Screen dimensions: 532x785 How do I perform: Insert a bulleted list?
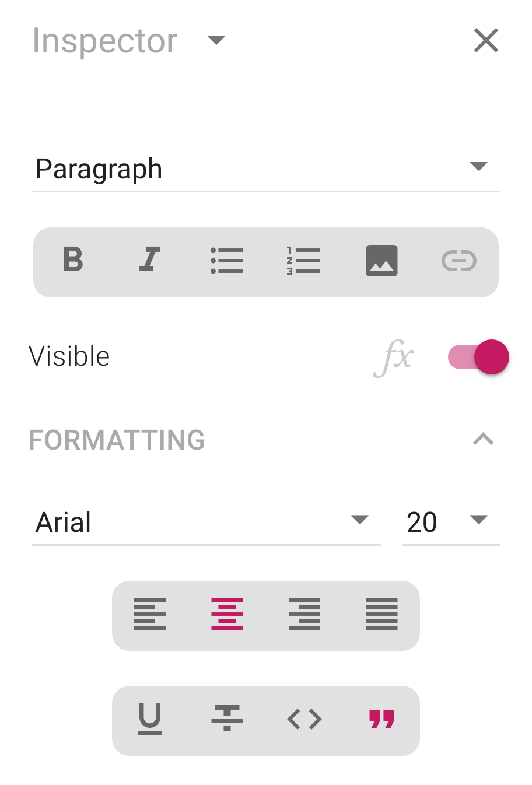coord(227,260)
